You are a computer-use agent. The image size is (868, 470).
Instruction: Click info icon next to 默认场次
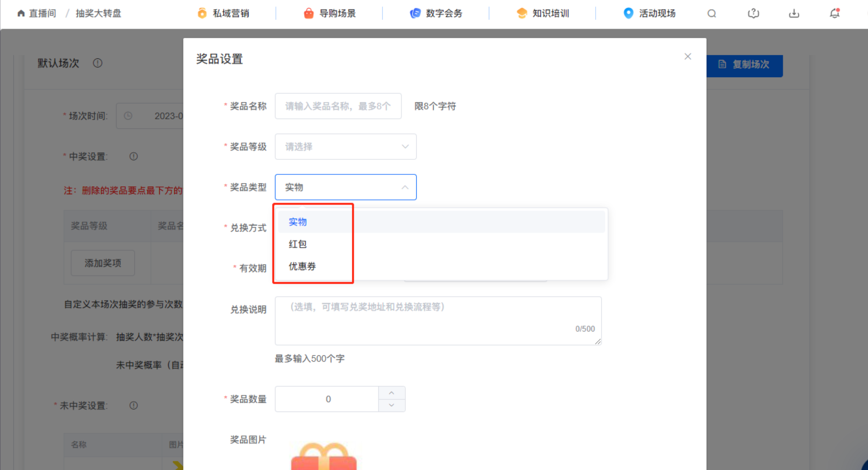coord(98,63)
